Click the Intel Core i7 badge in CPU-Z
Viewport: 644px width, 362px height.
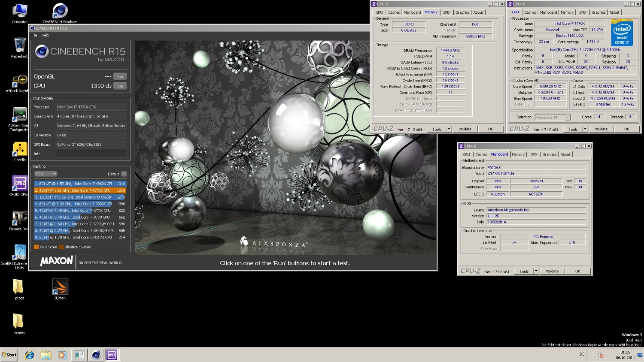tap(622, 33)
